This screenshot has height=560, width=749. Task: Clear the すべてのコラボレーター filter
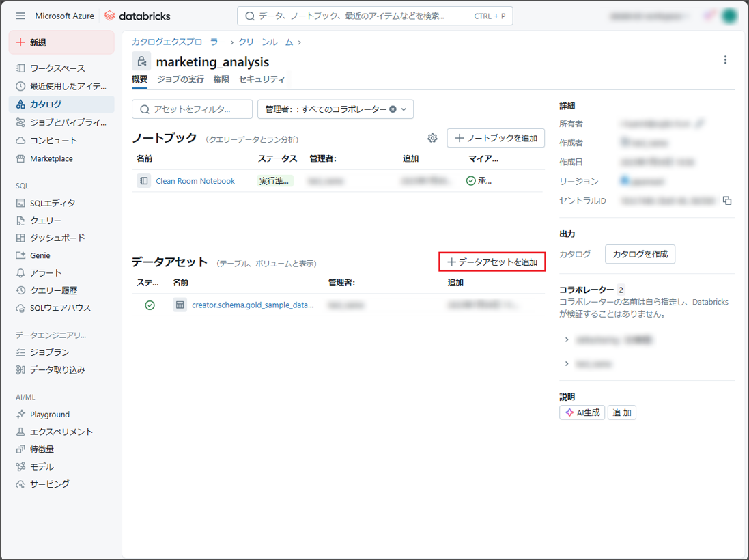393,109
